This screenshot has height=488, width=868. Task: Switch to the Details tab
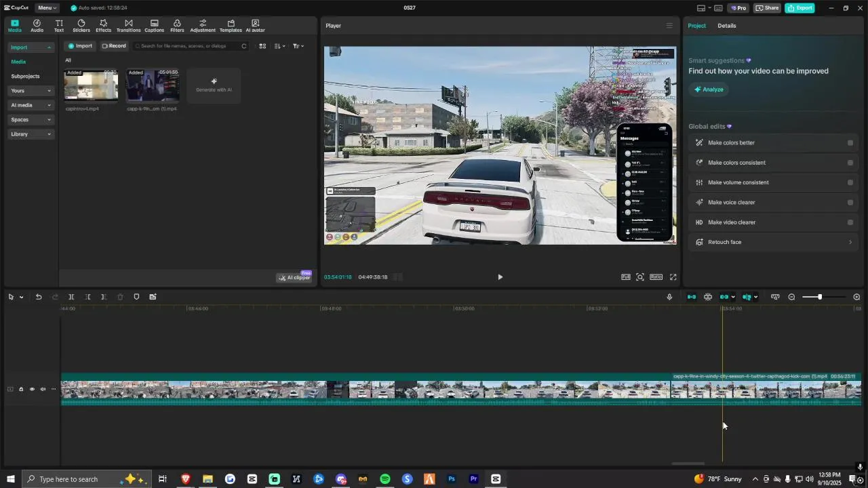(727, 26)
